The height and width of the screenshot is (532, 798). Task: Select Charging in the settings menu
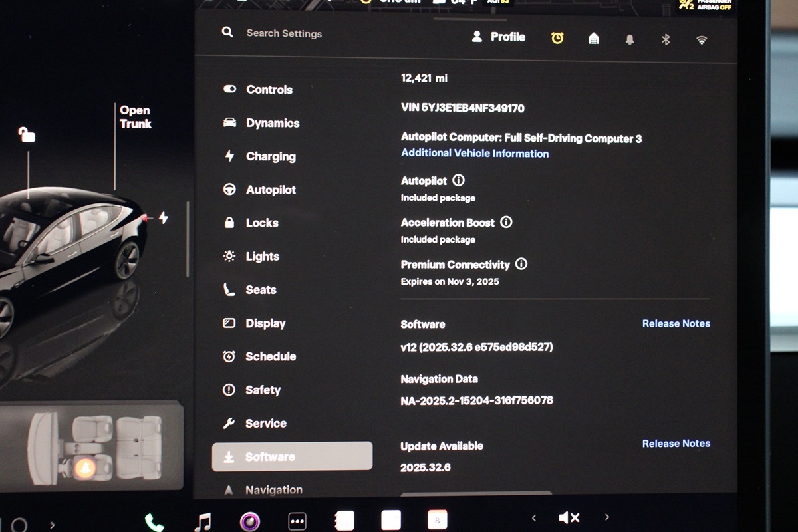[270, 156]
